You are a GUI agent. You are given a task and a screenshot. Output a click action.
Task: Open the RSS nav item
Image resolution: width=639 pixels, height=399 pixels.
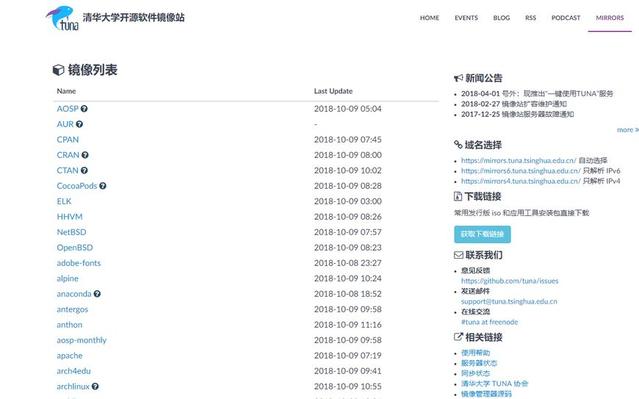pos(531,18)
